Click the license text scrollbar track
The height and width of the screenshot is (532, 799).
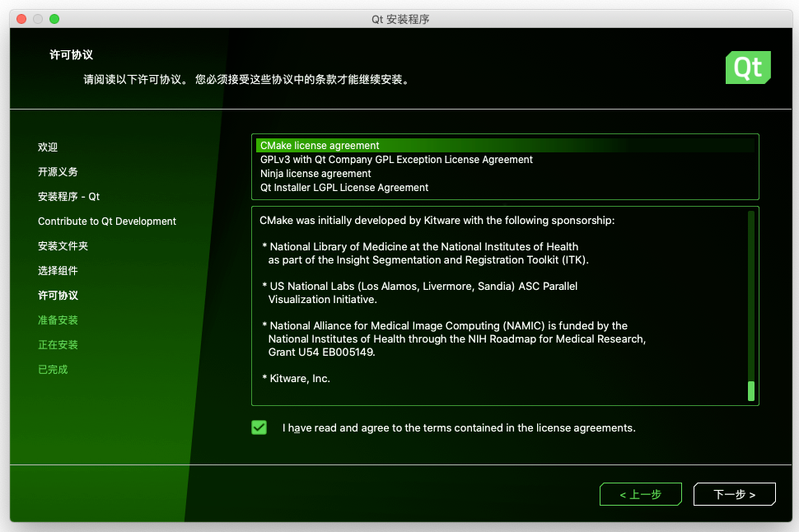point(750,306)
